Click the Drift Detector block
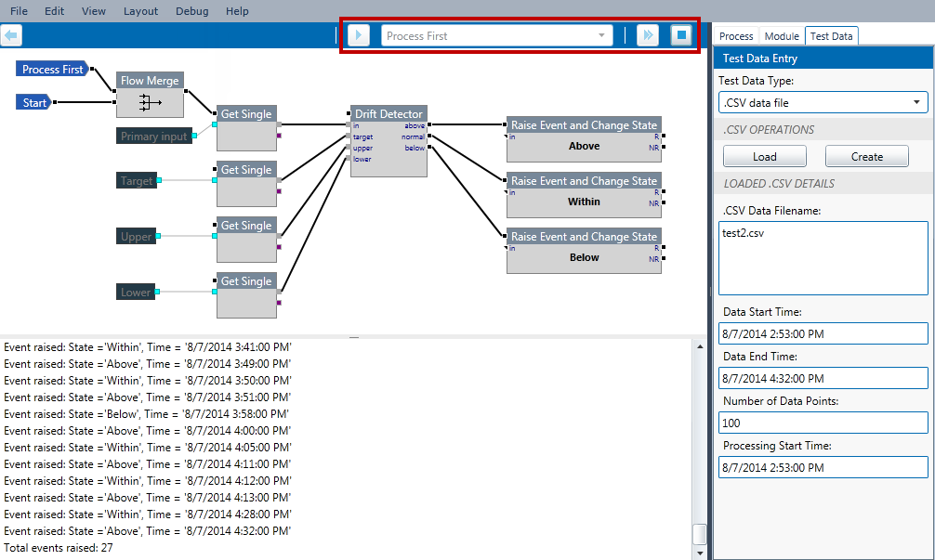 point(388,140)
